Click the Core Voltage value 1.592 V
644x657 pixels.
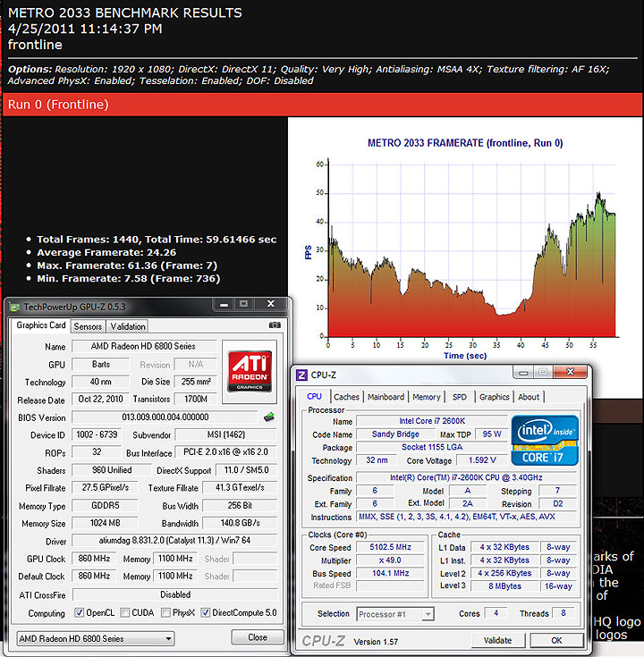482,460
